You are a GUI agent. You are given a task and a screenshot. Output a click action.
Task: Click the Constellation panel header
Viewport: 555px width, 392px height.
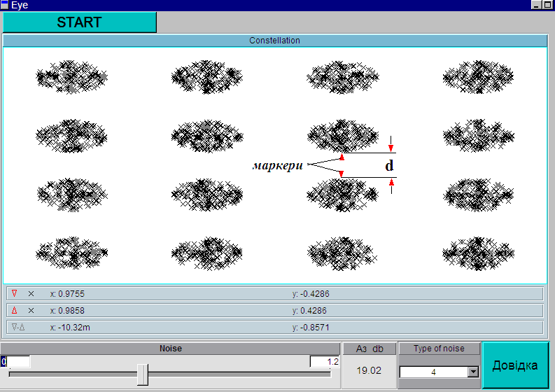point(274,41)
